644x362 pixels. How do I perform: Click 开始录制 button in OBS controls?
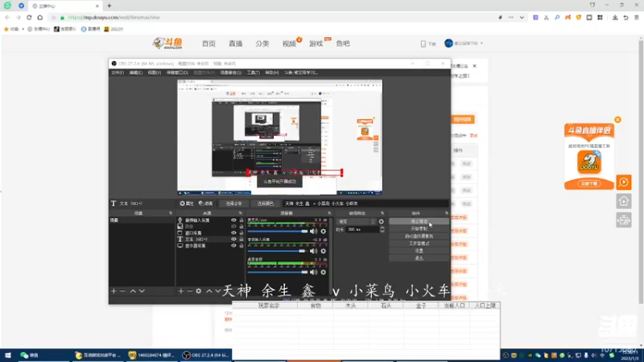pyautogui.click(x=419, y=228)
